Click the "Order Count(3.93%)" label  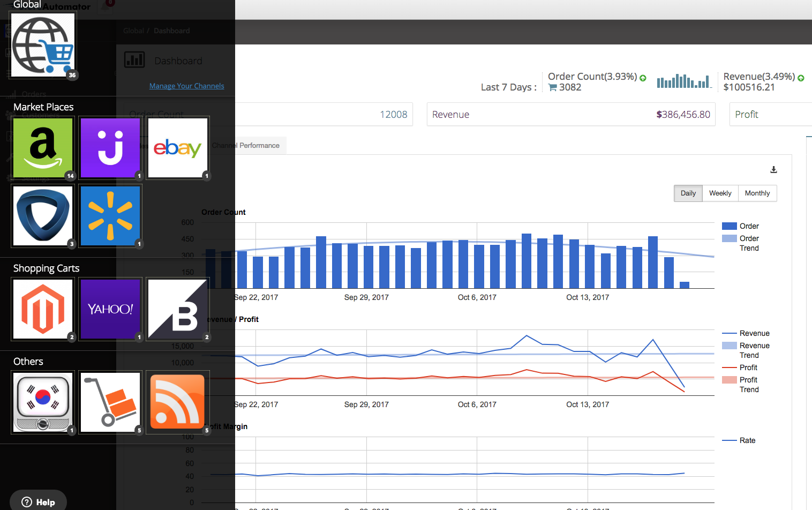click(x=592, y=77)
